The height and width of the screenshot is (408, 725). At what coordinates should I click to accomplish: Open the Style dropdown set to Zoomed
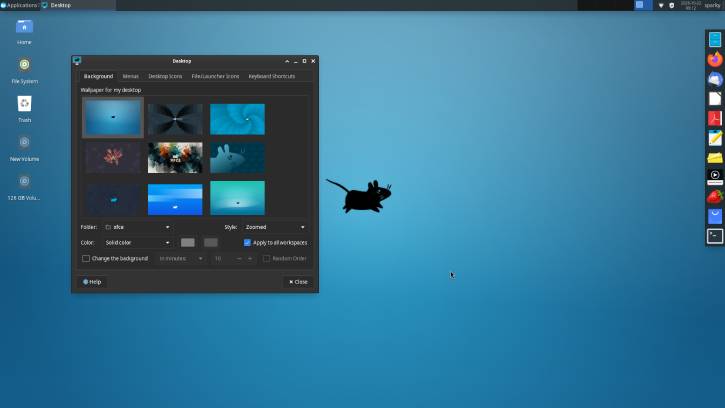tap(275, 227)
